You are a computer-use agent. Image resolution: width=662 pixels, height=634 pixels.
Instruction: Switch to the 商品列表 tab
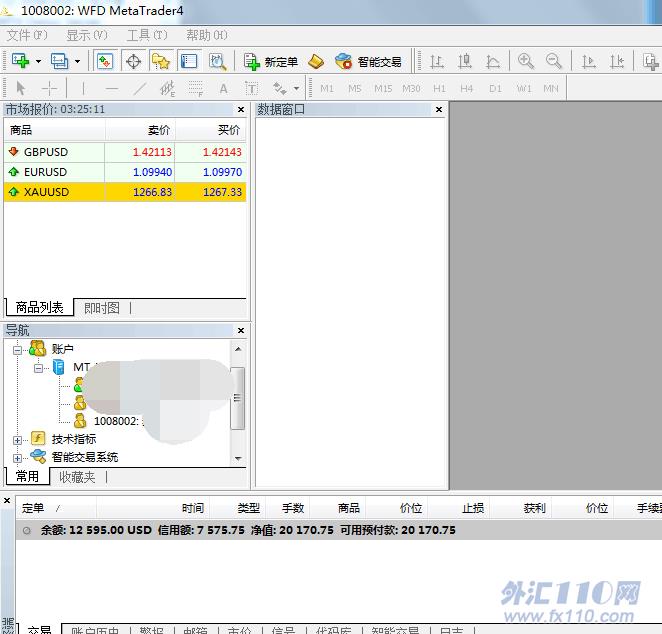39,307
